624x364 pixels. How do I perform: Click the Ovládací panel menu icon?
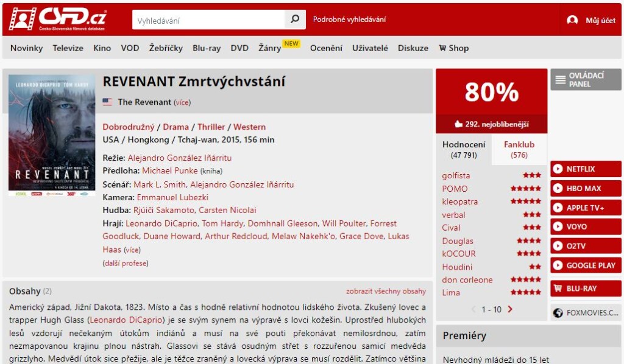pyautogui.click(x=561, y=80)
